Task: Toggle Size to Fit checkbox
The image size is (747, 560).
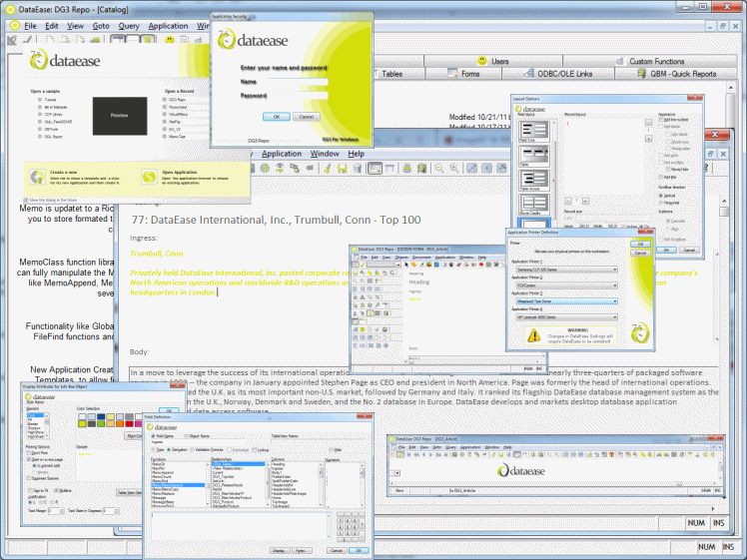Action: [31, 490]
